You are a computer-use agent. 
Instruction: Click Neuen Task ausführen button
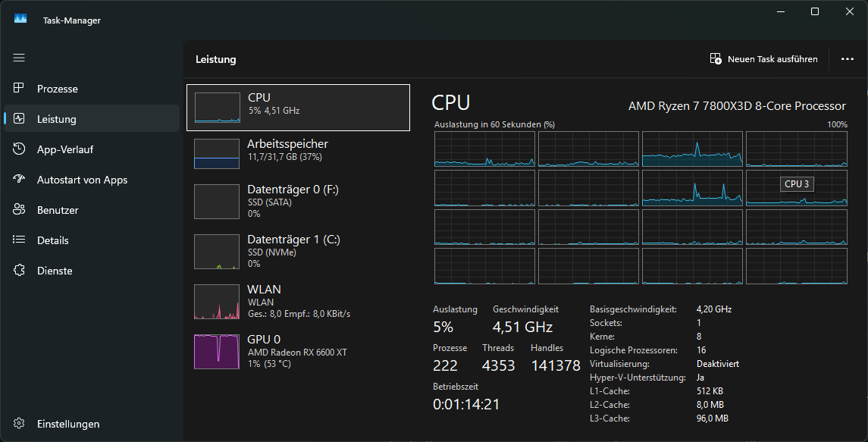[763, 59]
